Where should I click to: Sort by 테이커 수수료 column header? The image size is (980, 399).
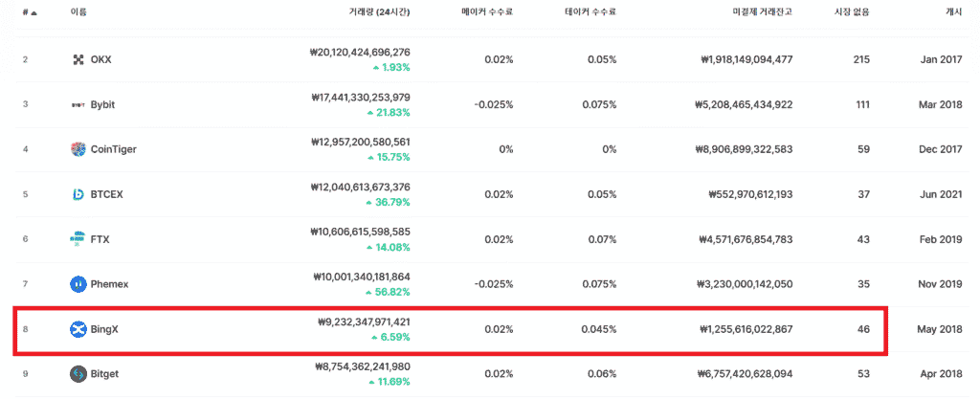[x=590, y=12]
